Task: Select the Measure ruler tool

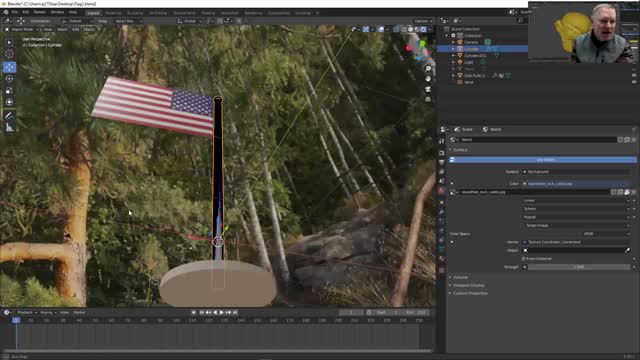Action: (9, 128)
